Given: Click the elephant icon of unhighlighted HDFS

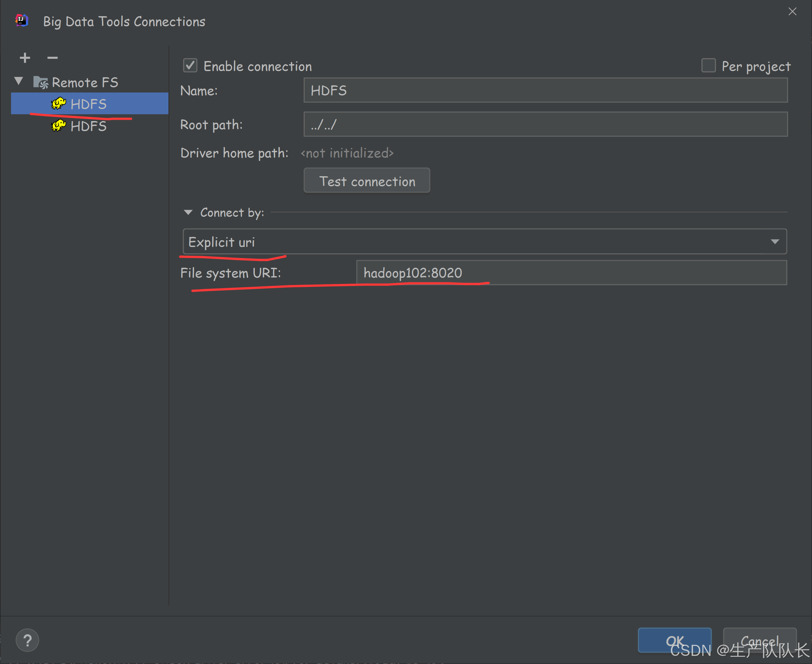Looking at the screenshot, I should coord(58,126).
